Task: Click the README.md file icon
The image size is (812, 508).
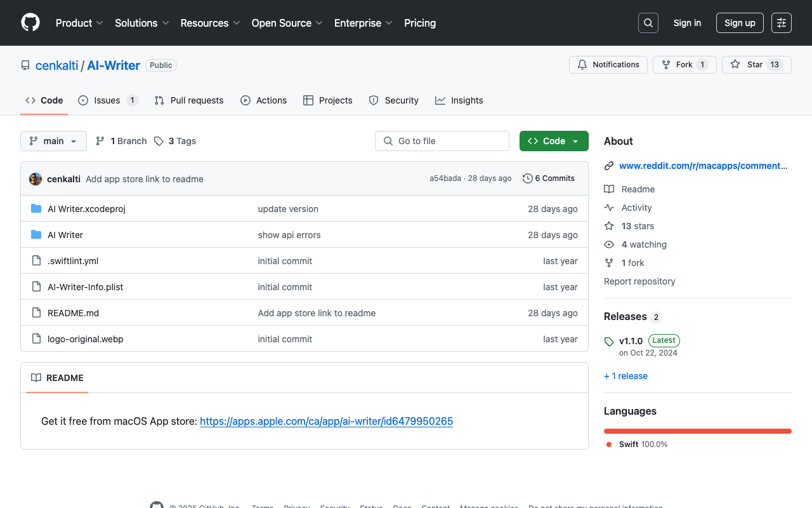Action: click(x=36, y=312)
